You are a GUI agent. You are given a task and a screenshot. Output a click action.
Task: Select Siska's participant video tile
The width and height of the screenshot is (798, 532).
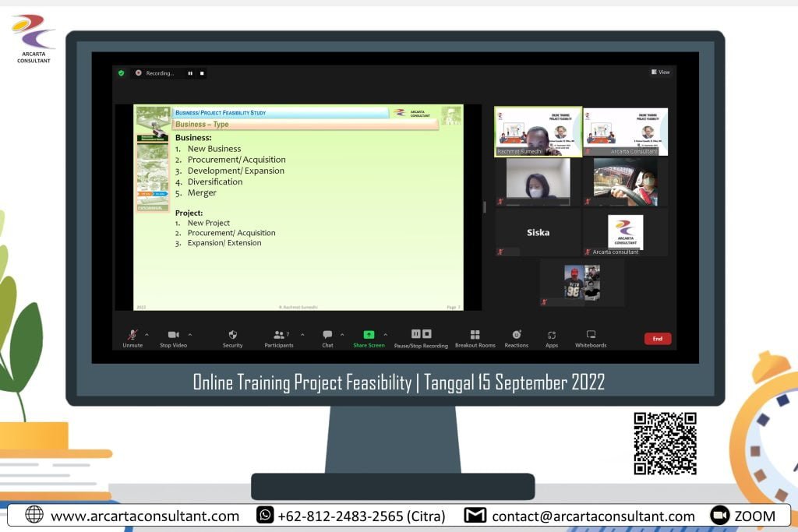(x=538, y=232)
